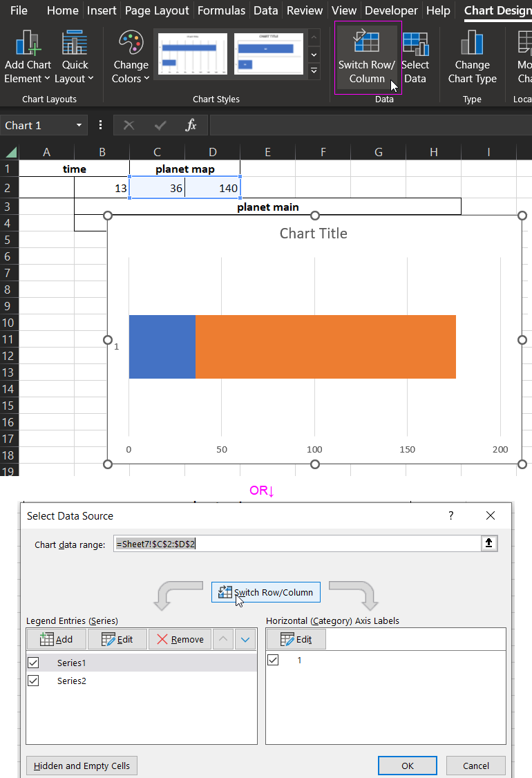Click the chart data range collapse icon
532x778 pixels.
tap(488, 544)
